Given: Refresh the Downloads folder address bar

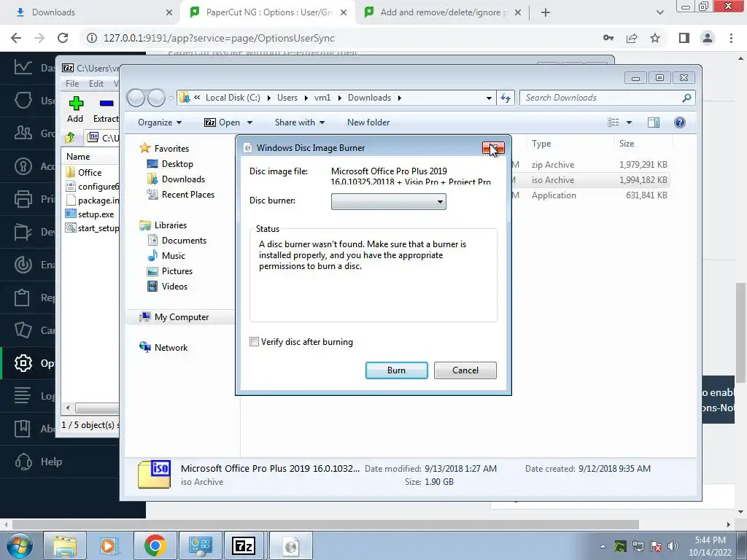Looking at the screenshot, I should 506,98.
